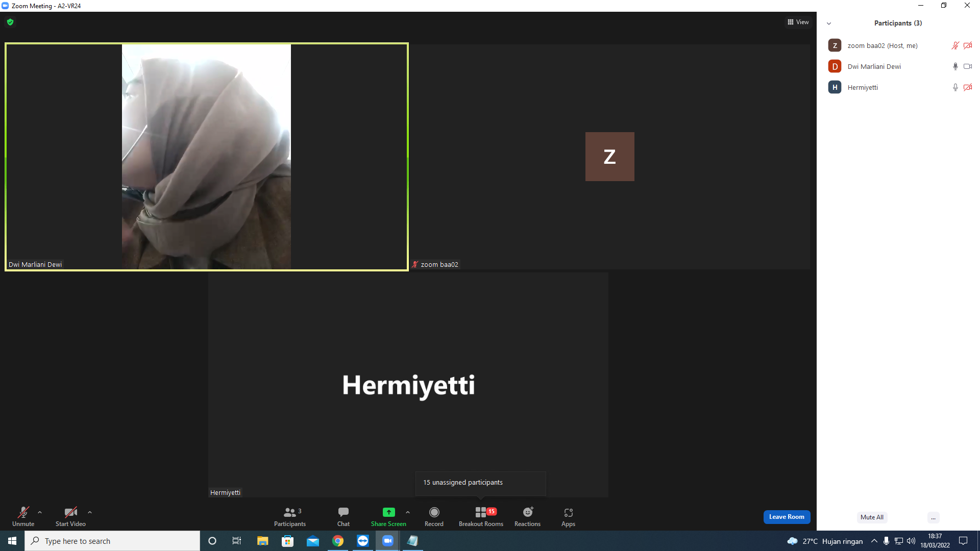Open the Mail app from taskbar
980x551 pixels.
click(313, 541)
